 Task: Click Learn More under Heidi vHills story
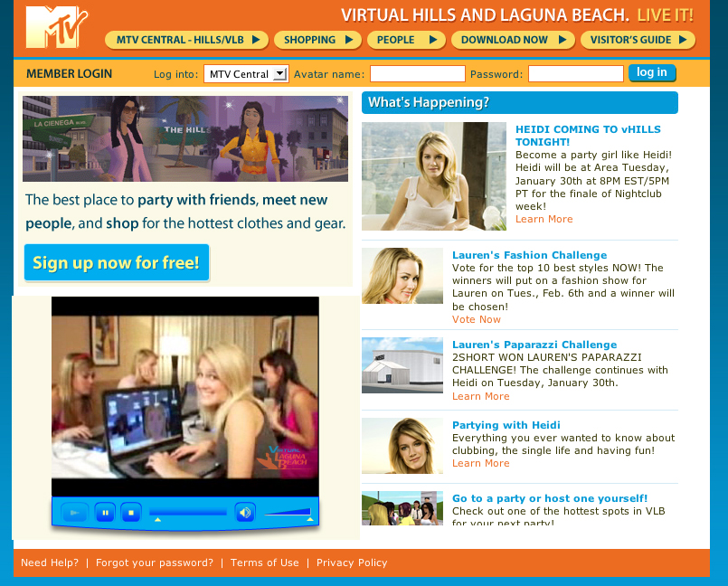544,219
